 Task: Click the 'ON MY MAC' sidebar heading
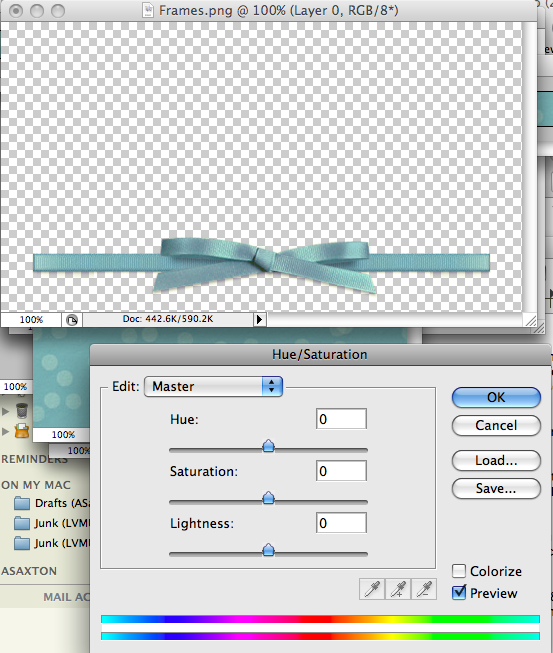point(36,485)
